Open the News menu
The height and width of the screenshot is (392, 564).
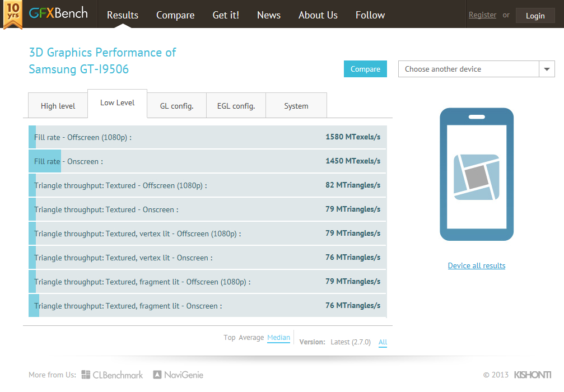coord(269,15)
